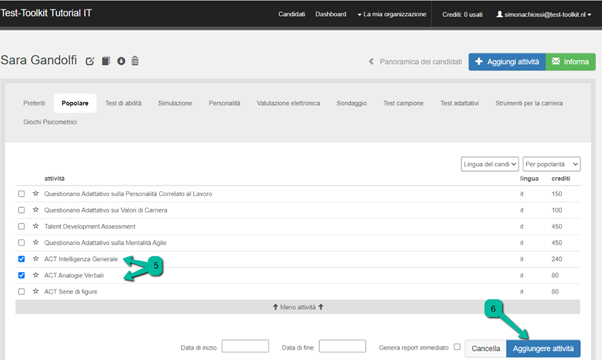This screenshot has width=602, height=360.
Task: Check Questionario Adattativo sui Valori di Carriera
Action: [x=22, y=210]
